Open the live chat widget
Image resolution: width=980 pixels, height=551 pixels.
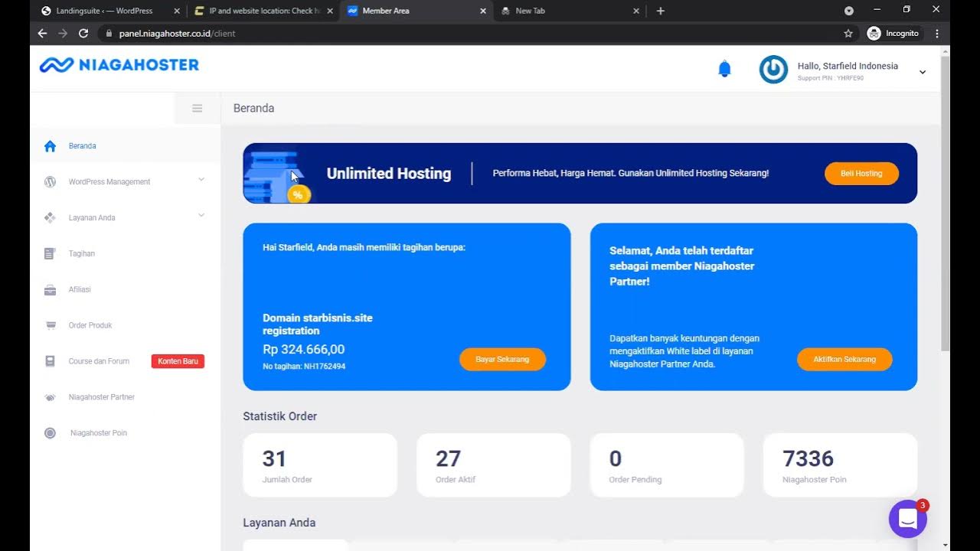pyautogui.click(x=908, y=519)
